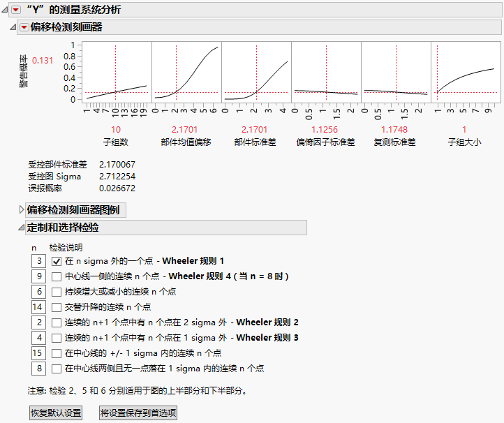Click the n field with value 15

(38, 353)
